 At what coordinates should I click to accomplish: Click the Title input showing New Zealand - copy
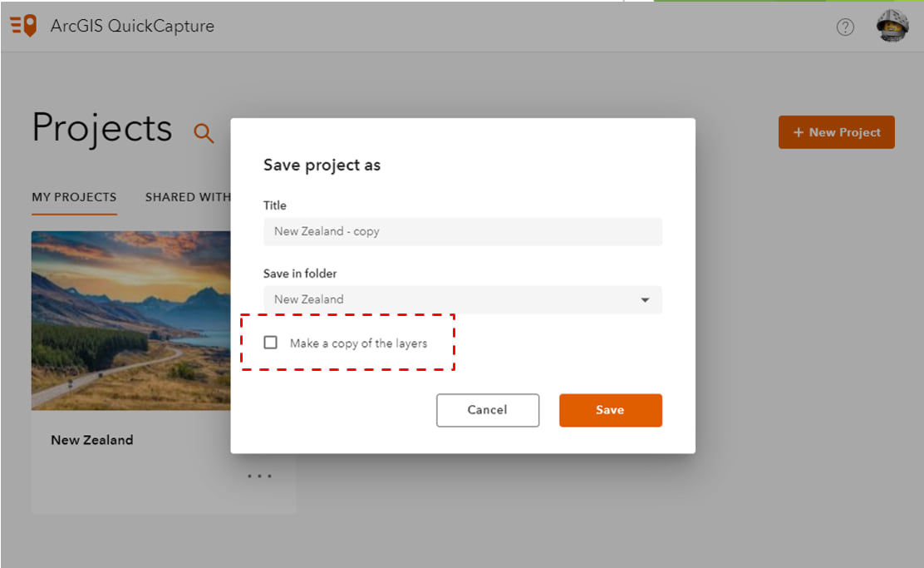[463, 231]
